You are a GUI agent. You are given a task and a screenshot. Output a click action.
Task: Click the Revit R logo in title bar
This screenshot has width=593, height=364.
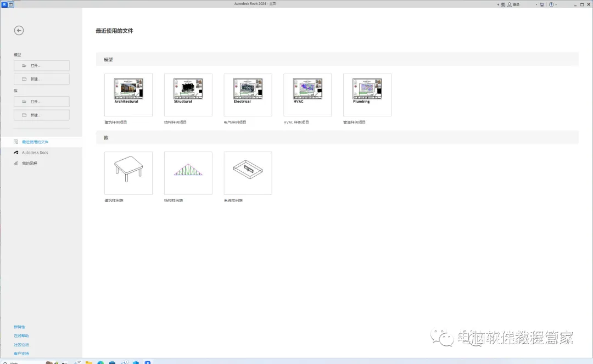[4, 4]
